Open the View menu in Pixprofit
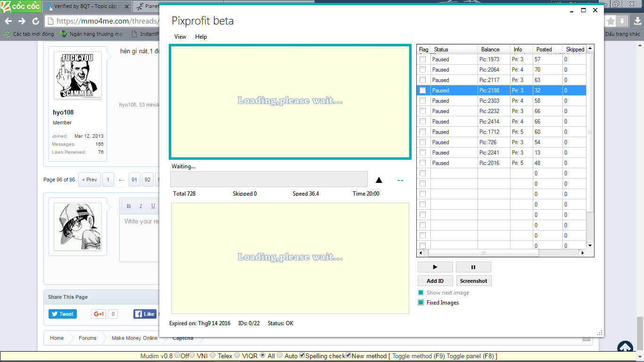The height and width of the screenshot is (362, 644). click(180, 37)
